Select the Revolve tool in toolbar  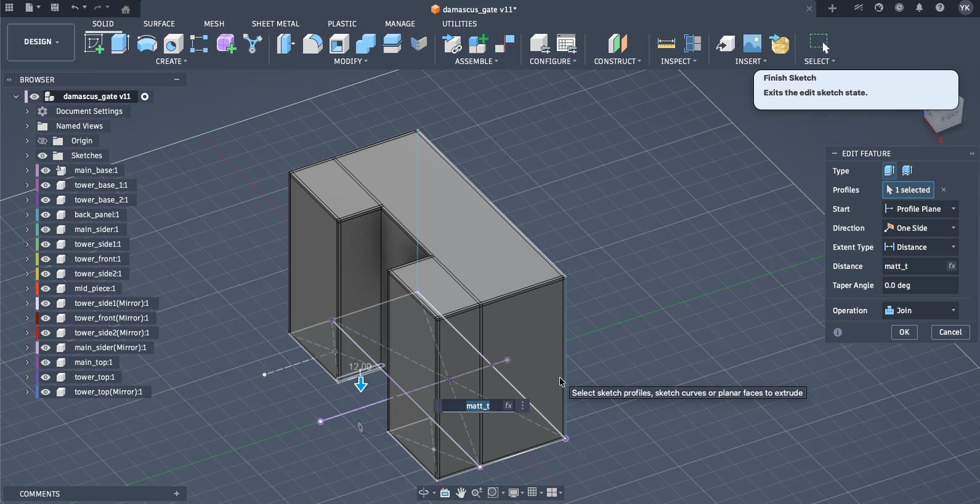(x=147, y=44)
